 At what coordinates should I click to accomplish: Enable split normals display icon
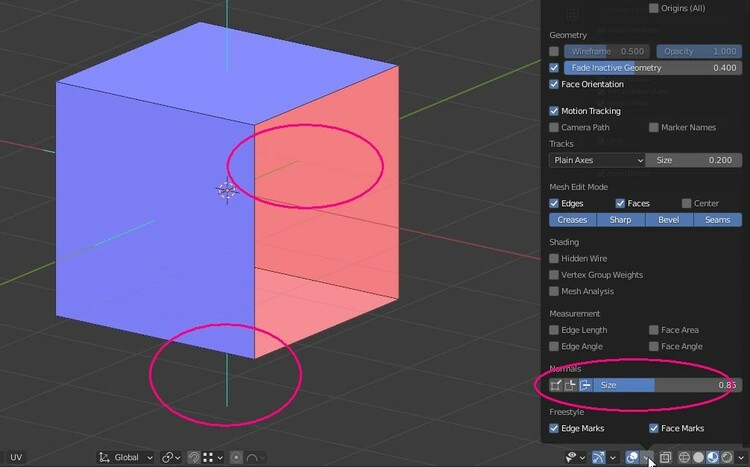click(x=571, y=385)
